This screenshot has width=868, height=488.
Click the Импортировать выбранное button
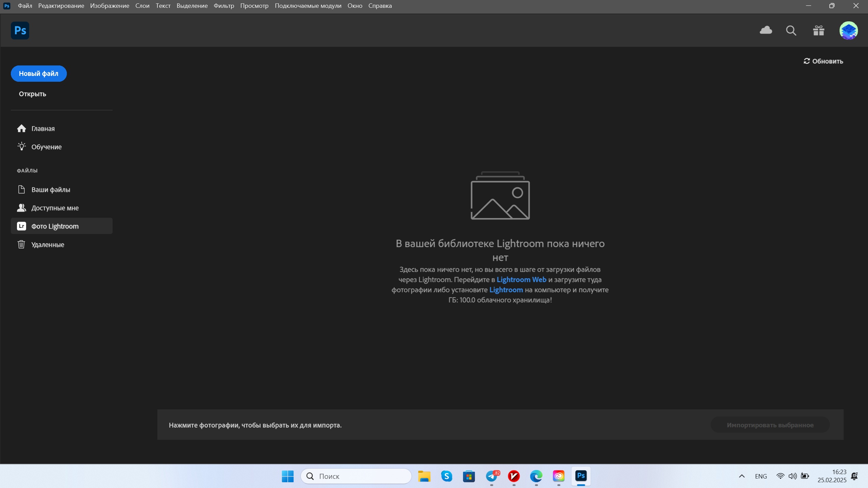tap(770, 425)
